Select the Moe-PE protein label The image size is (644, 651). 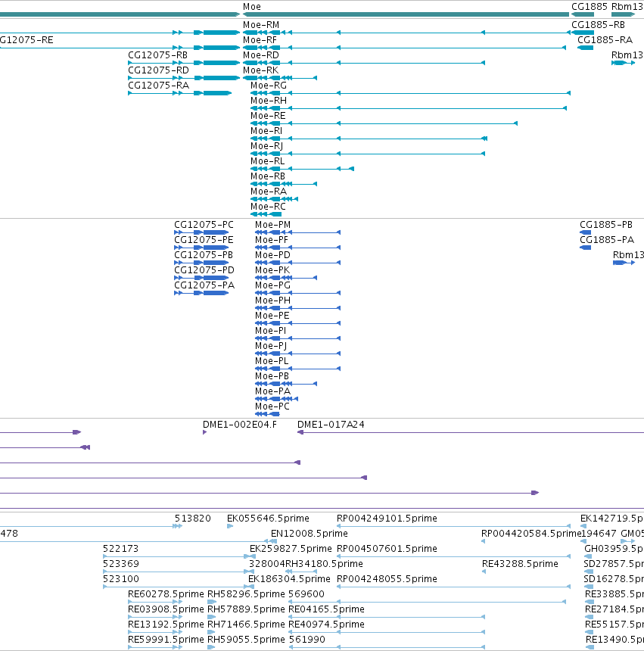(272, 316)
